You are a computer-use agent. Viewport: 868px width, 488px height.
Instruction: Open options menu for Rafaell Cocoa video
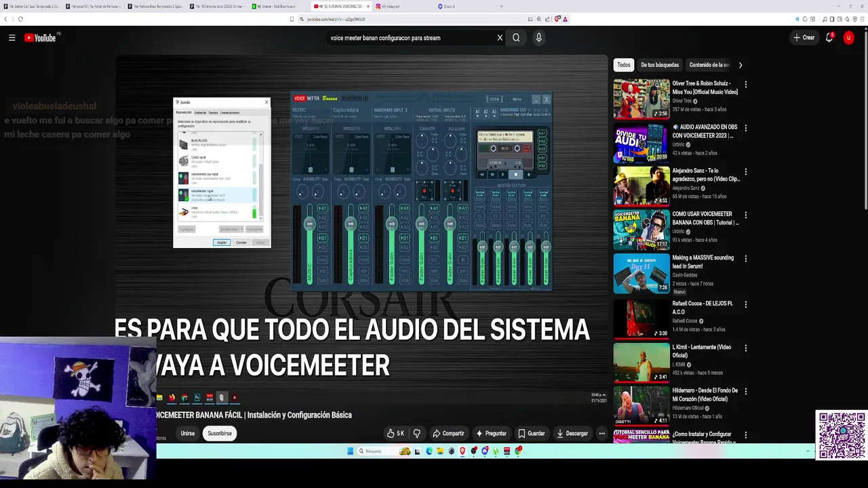tap(745, 304)
